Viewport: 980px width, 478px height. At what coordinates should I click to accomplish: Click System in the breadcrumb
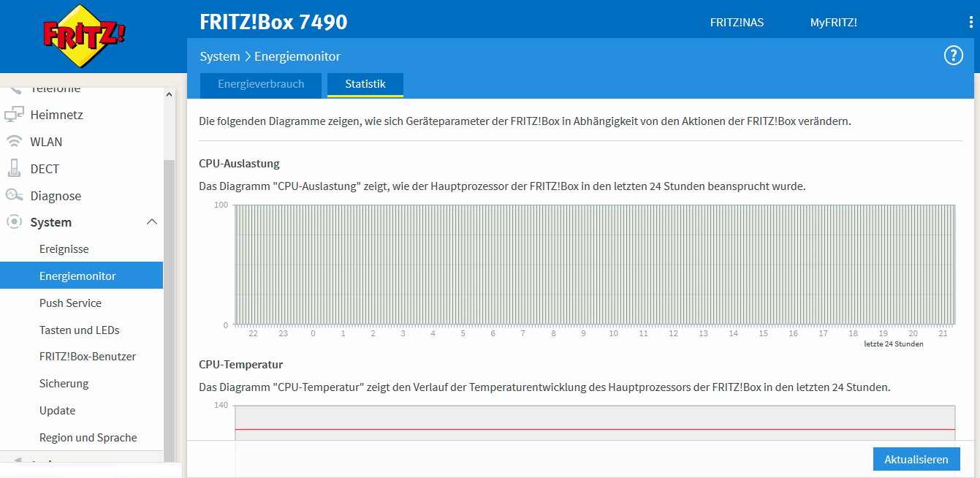219,56
